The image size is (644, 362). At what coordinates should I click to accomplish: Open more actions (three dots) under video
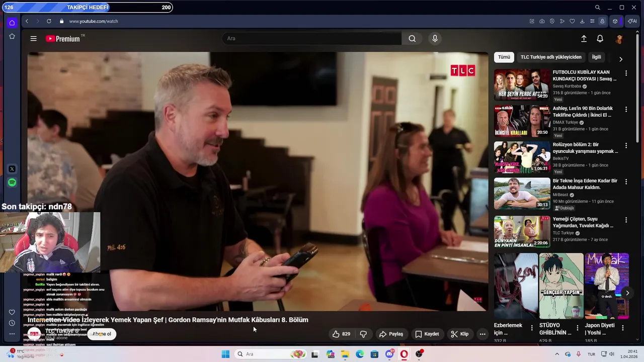[482, 334]
